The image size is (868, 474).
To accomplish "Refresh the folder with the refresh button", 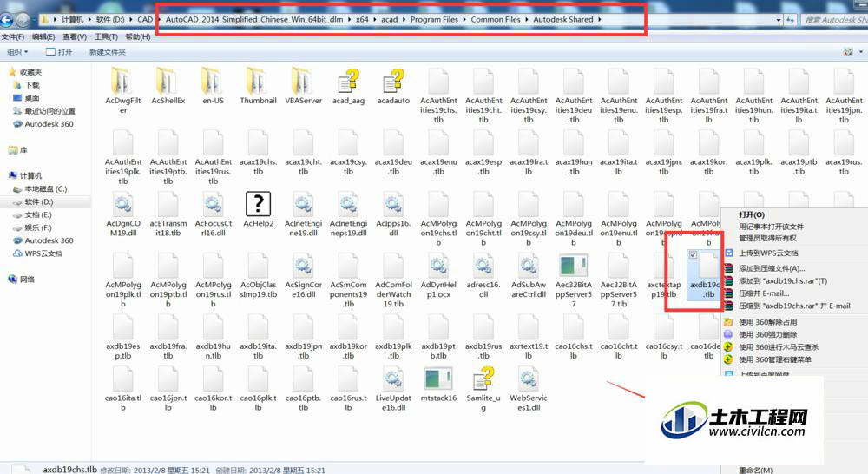I will tap(791, 20).
